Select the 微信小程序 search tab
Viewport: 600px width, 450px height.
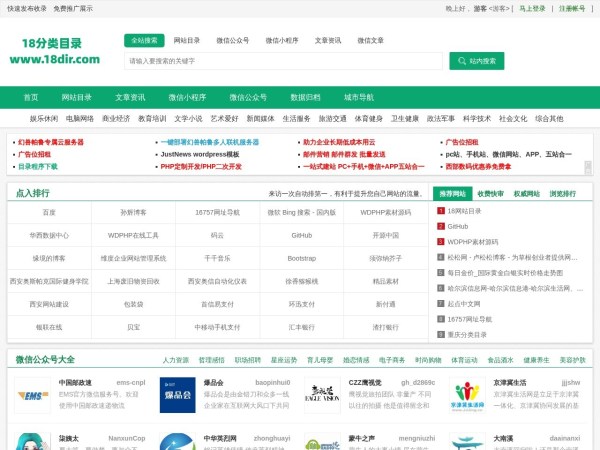pos(282,40)
